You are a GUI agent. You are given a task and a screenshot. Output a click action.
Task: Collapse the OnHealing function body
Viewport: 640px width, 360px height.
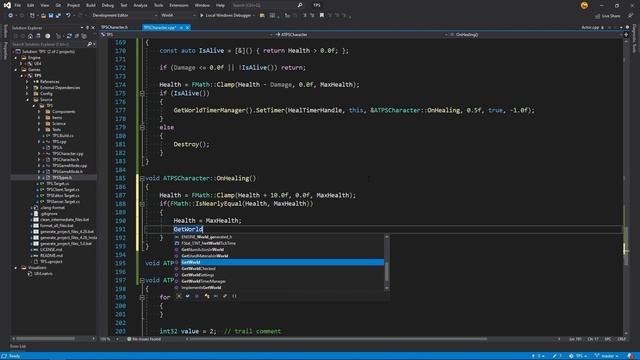point(142,178)
